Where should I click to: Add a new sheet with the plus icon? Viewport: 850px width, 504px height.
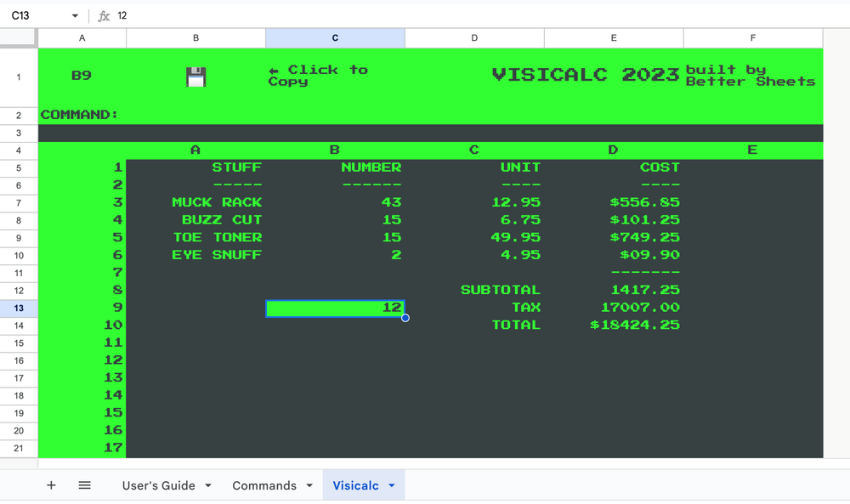(51, 484)
